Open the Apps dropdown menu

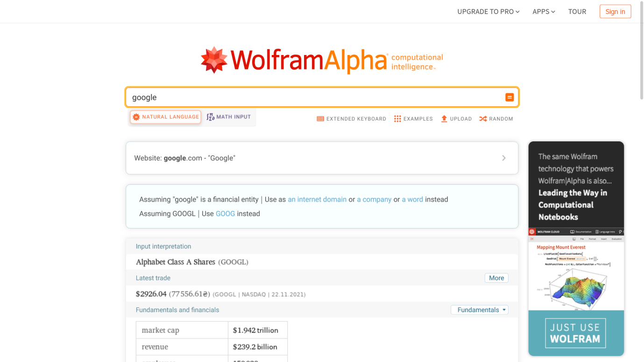[x=544, y=12]
